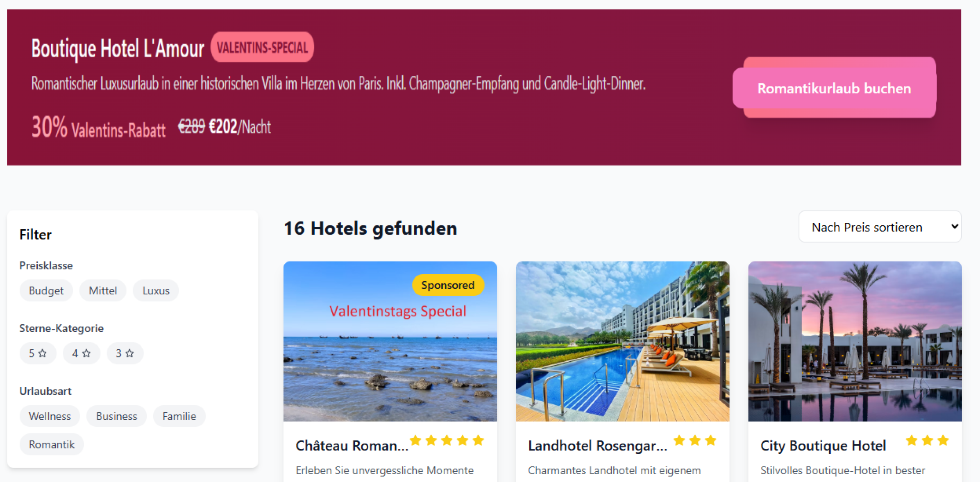Click the Romantikurlaub buchen button
The image size is (980, 482).
834,88
